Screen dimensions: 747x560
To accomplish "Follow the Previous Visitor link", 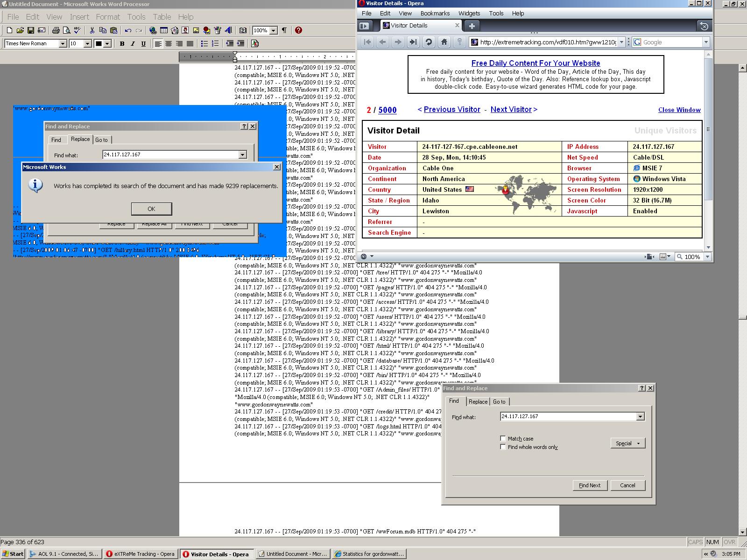I will pos(452,109).
